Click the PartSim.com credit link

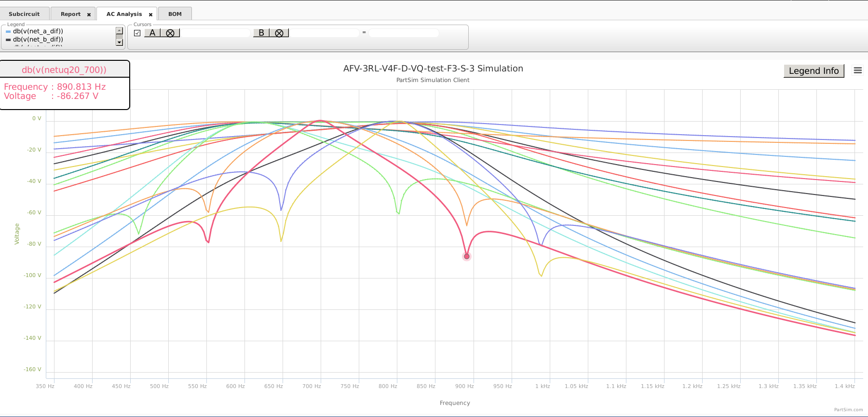point(849,410)
